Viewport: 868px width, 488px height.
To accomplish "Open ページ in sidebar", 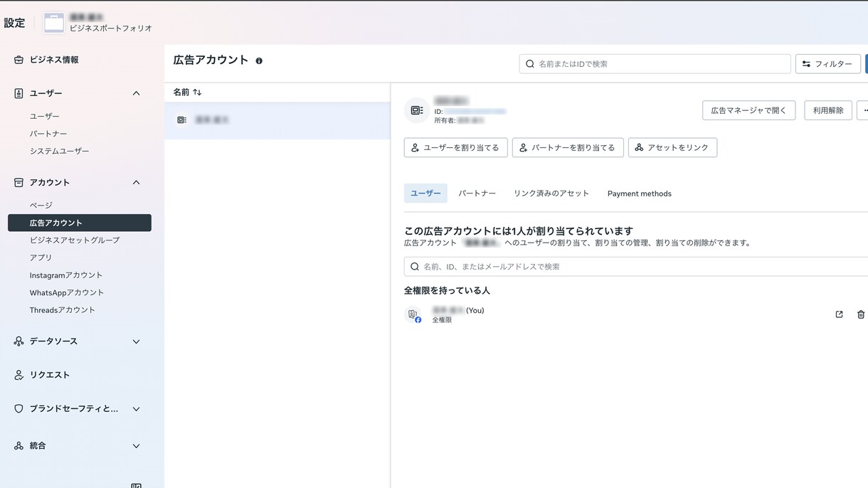I will 41,205.
